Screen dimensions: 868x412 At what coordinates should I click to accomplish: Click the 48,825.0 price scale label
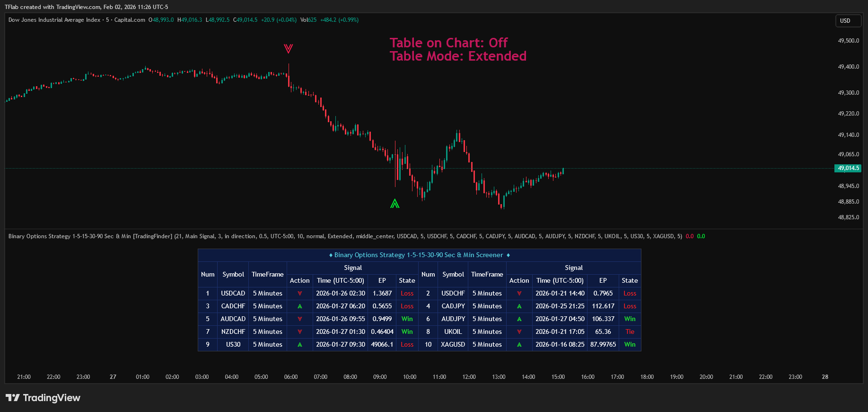point(849,217)
